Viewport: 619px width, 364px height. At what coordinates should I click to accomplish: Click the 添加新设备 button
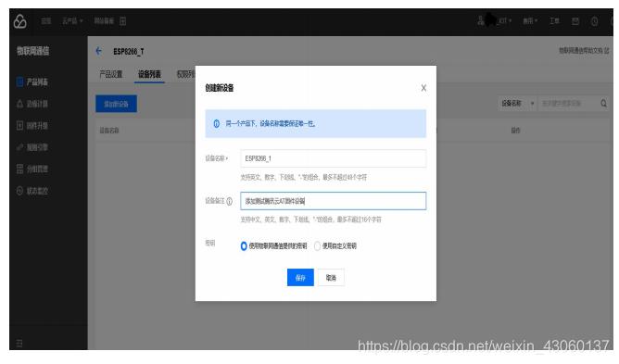coord(116,104)
